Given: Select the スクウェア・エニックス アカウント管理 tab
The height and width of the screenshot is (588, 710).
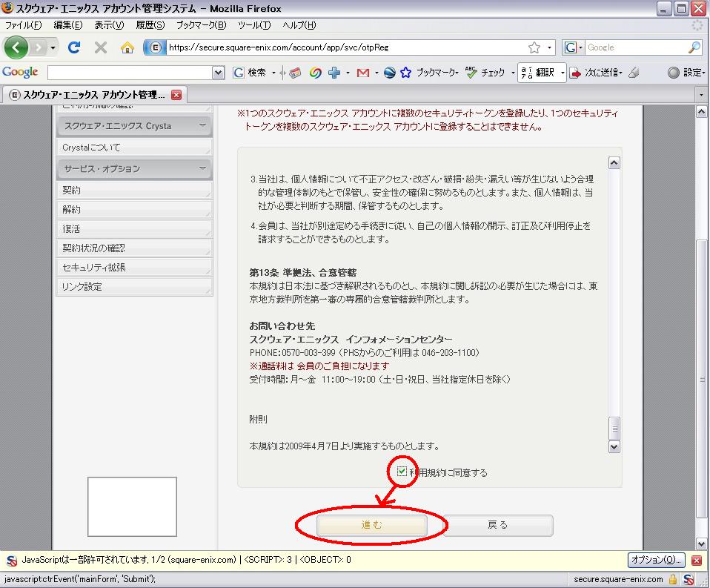Looking at the screenshot, I should point(94,95).
